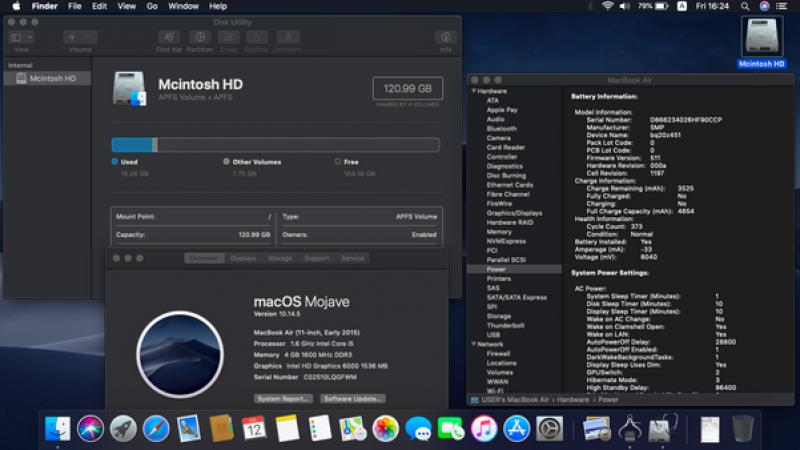Open the Go menu

152,6
